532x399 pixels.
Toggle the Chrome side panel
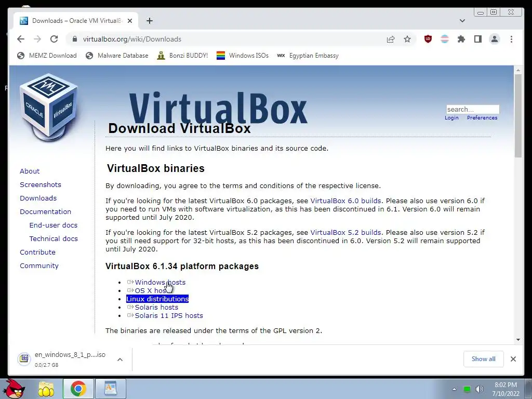(x=478, y=39)
